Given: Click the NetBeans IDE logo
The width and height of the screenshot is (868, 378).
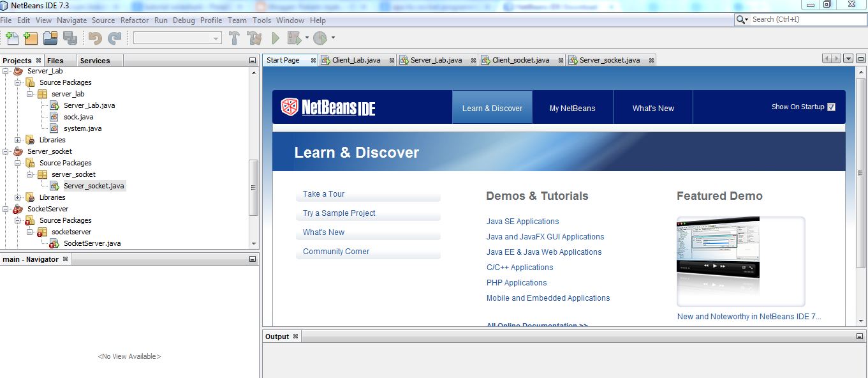Looking at the screenshot, I should click(x=328, y=107).
